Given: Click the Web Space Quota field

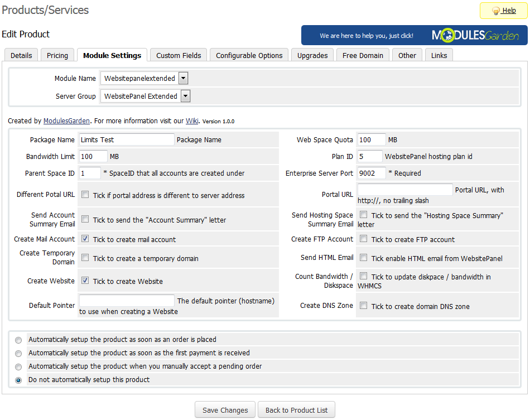Looking at the screenshot, I should (372, 139).
